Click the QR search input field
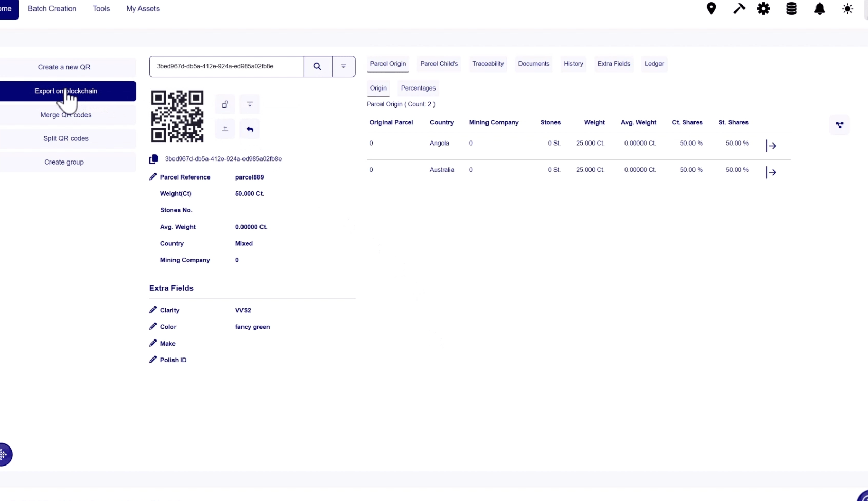The image size is (868, 501). [227, 66]
